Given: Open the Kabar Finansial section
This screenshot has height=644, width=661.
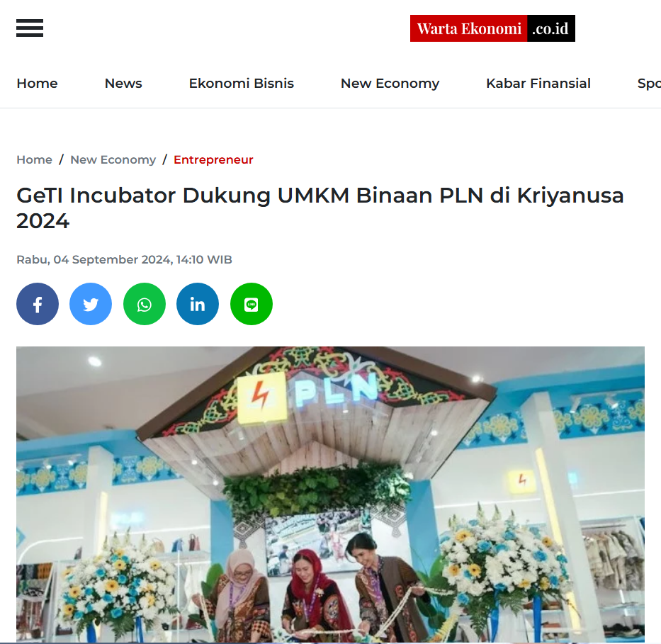Looking at the screenshot, I should click(538, 84).
